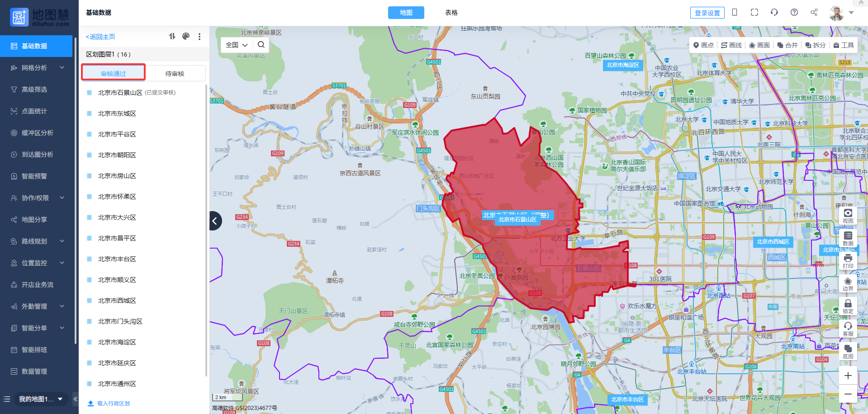Zoom in the map with plus button

click(x=848, y=376)
